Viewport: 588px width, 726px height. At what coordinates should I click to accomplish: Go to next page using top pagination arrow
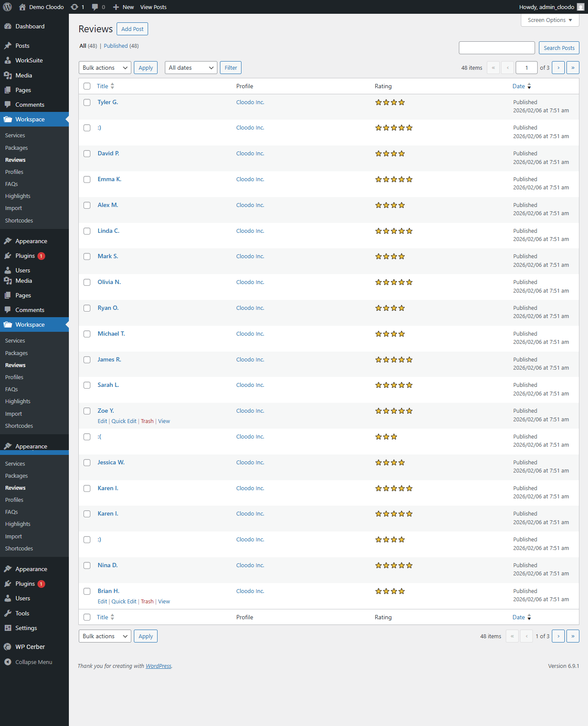tap(558, 68)
